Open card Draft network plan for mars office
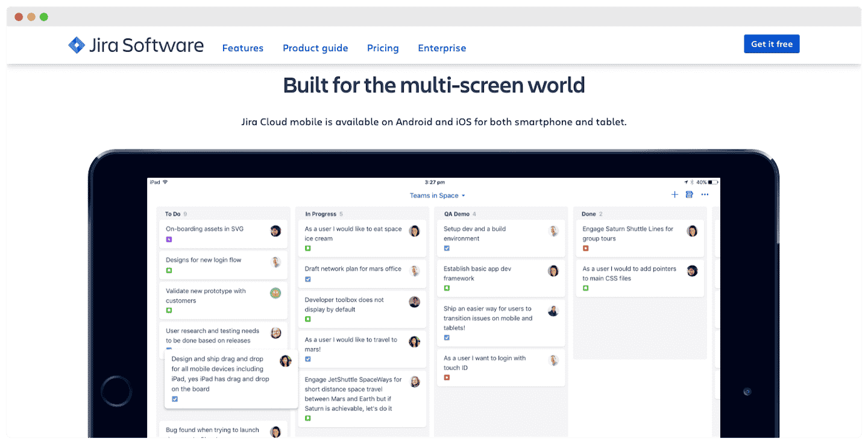Viewport: 868px width, 444px height. pyautogui.click(x=362, y=274)
